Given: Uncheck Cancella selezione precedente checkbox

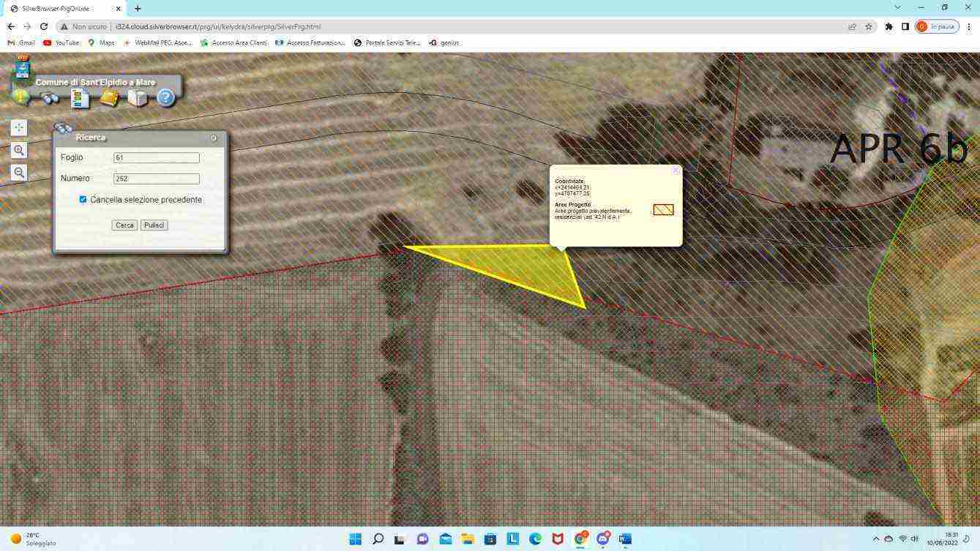Looking at the screenshot, I should 83,199.
